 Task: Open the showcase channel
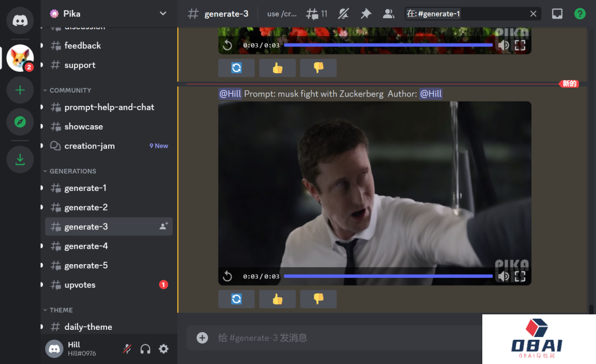point(83,127)
